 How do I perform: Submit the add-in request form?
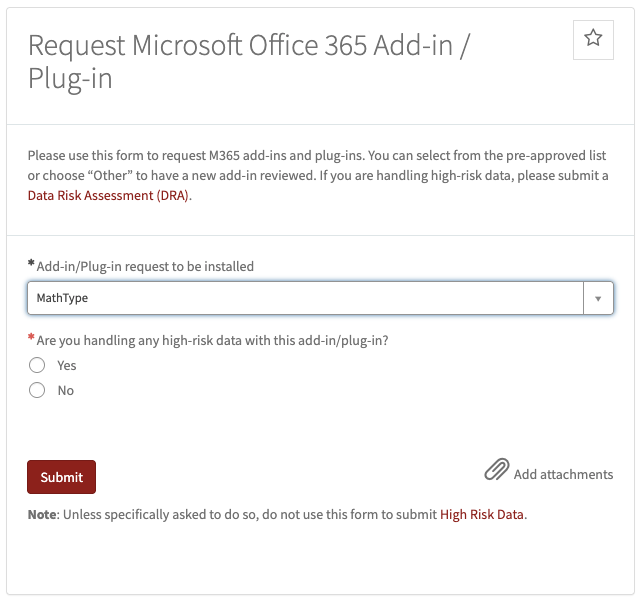[x=62, y=477]
